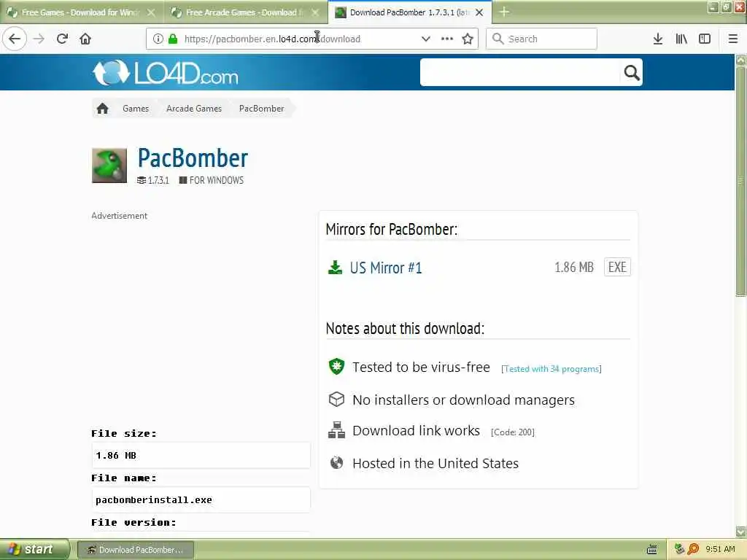747x560 pixels.
Task: Open the Library icon in toolbar
Action: pos(681,39)
